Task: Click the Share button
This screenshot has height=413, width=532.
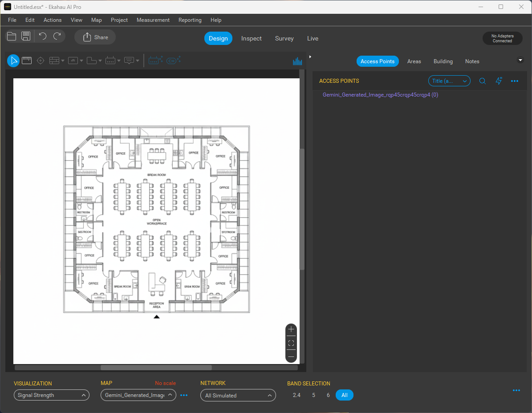Action: pos(95,37)
